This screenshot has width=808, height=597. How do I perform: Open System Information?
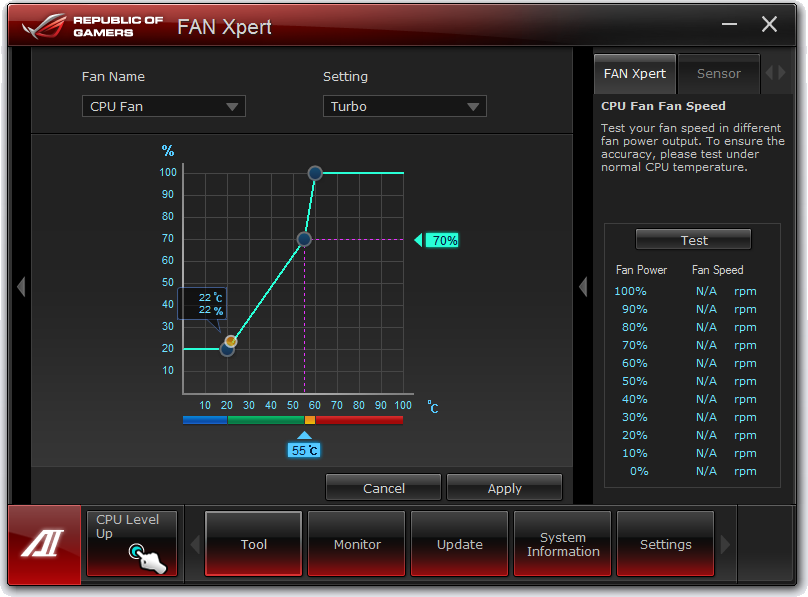click(563, 544)
